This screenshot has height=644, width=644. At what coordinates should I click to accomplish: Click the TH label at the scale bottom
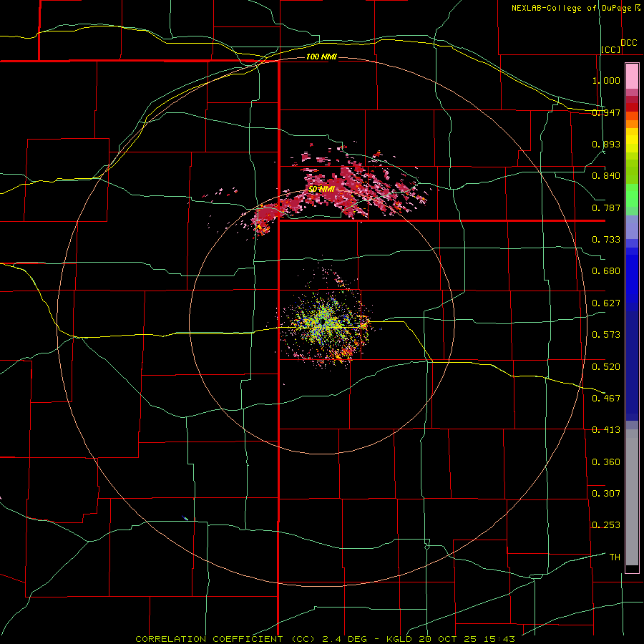click(615, 557)
